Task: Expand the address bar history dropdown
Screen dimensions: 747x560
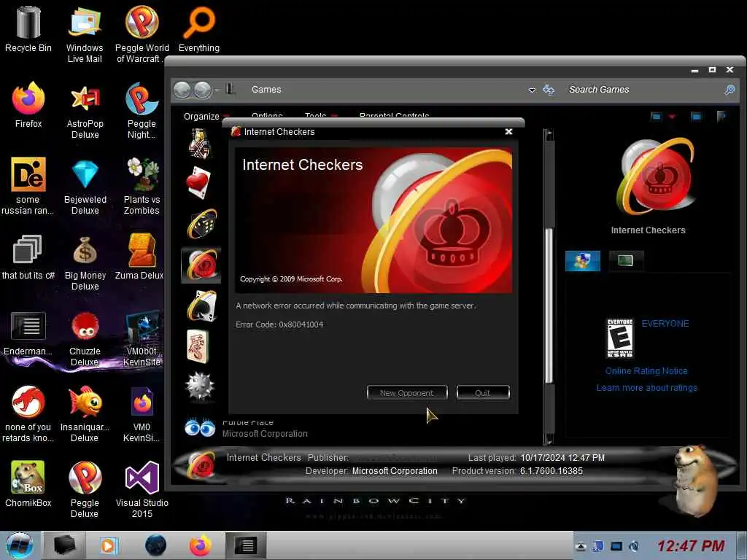Action: point(532,90)
